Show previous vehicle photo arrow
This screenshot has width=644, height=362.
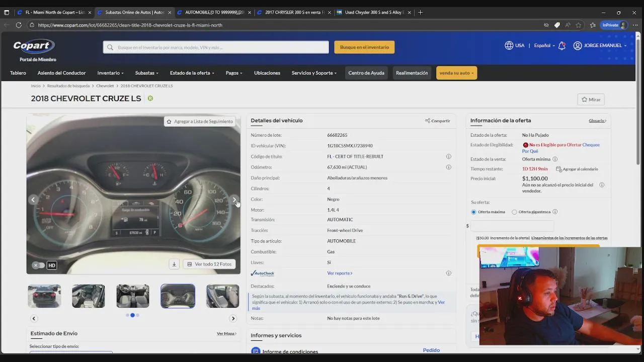click(x=33, y=200)
